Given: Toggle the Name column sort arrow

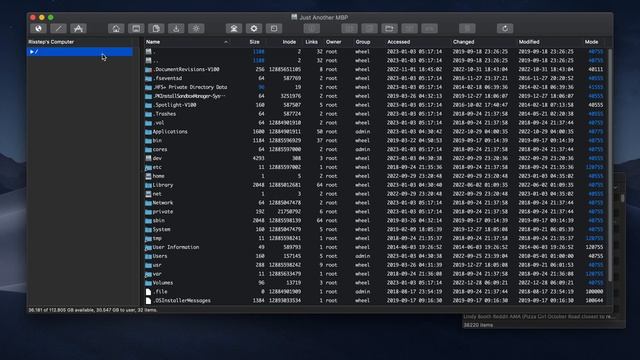Looking at the screenshot, I should point(226,42).
